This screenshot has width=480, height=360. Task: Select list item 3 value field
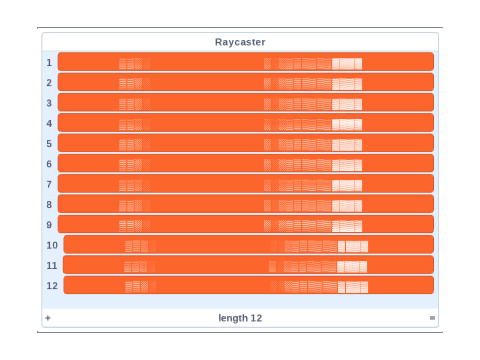coord(246,102)
